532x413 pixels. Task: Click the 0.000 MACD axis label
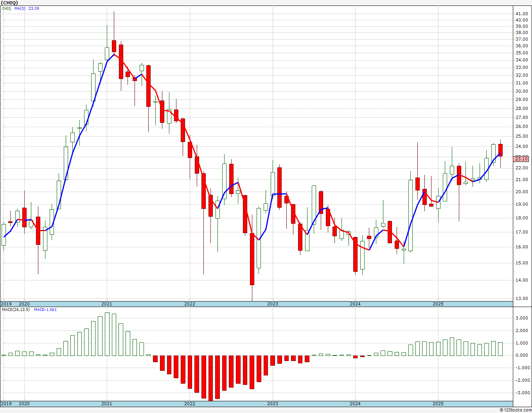pyautogui.click(x=522, y=355)
